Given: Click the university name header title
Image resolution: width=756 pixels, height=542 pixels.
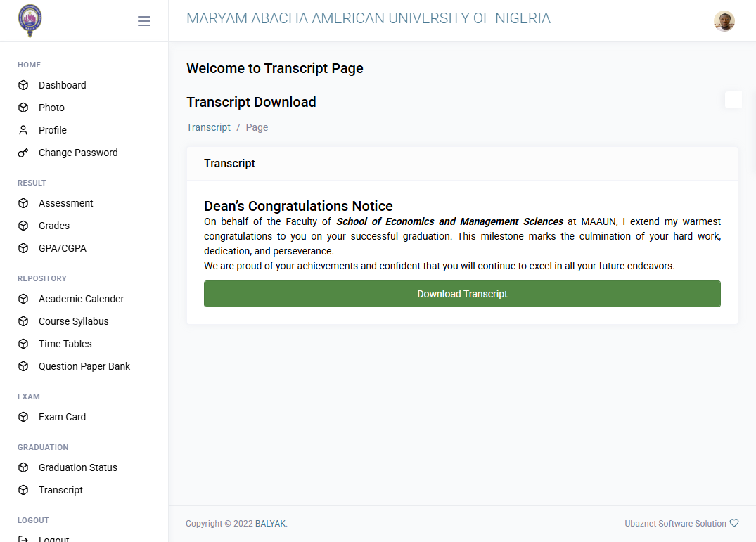Looking at the screenshot, I should 369,18.
